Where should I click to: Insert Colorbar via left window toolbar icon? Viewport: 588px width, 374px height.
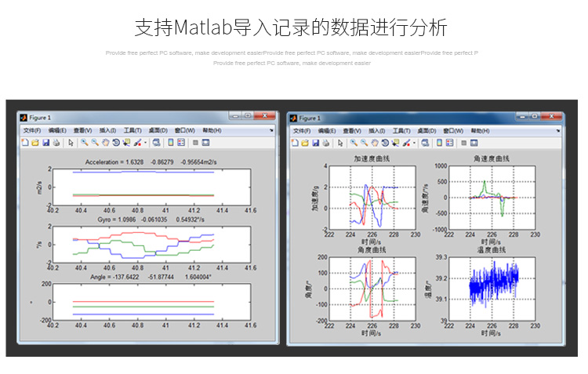point(170,143)
